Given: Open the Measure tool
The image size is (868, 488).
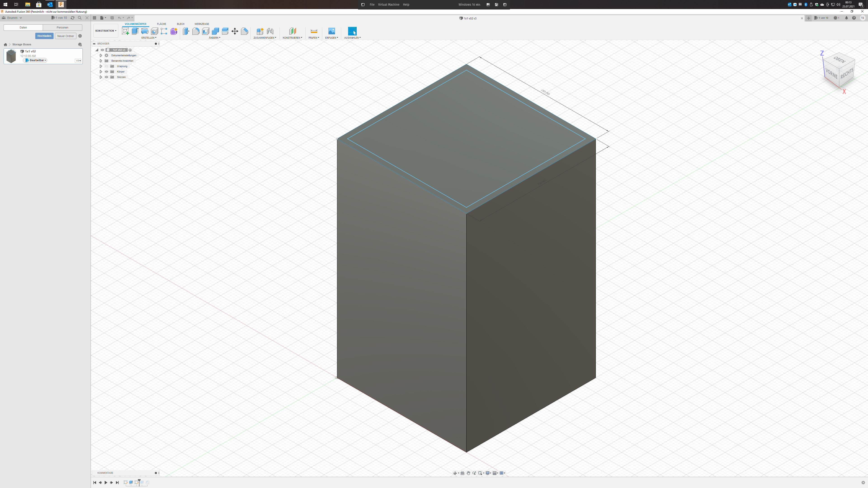Looking at the screenshot, I should [x=313, y=31].
